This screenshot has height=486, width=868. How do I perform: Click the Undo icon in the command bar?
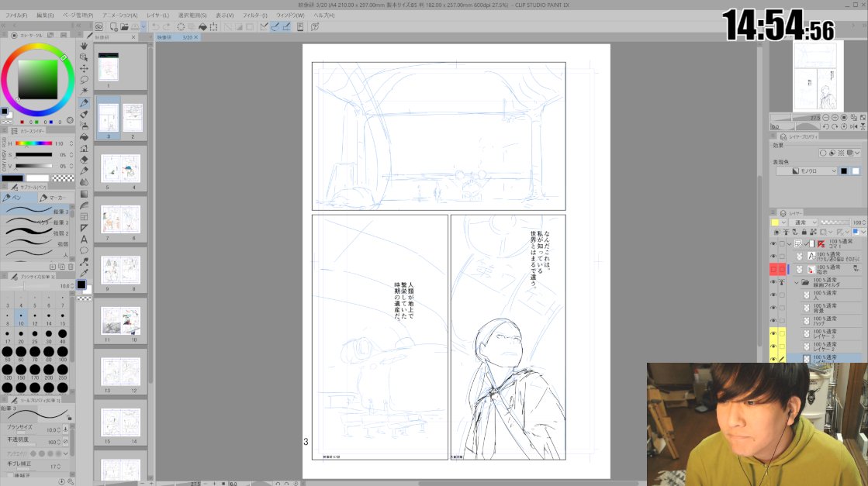tap(155, 27)
